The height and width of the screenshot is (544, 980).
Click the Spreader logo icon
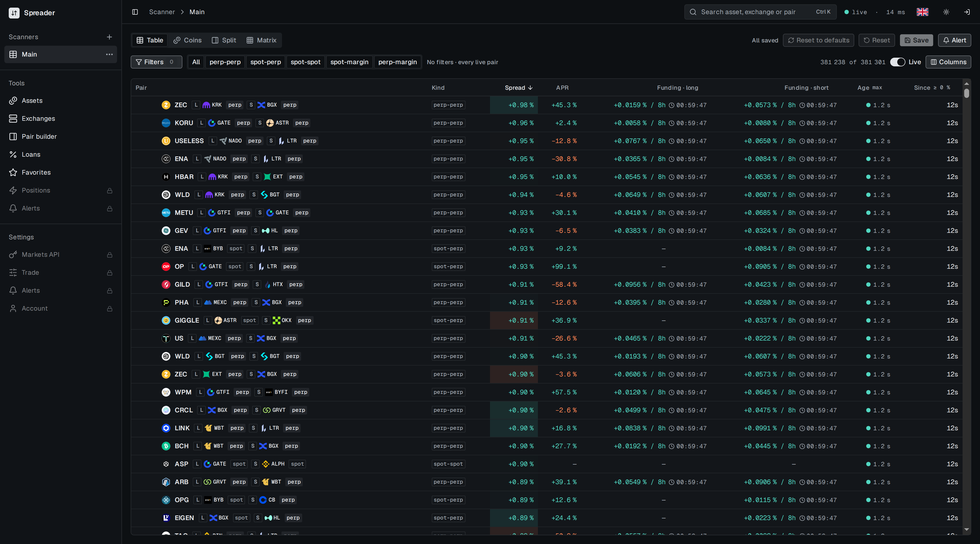[14, 13]
